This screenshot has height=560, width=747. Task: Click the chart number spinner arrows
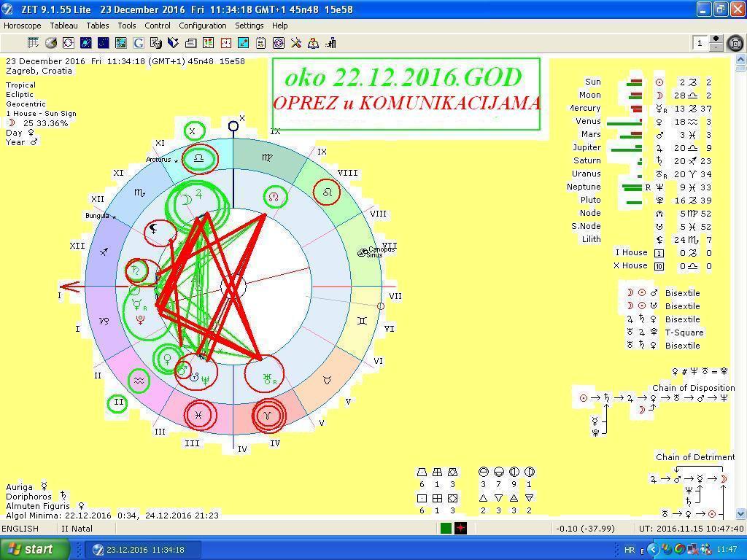[716, 43]
